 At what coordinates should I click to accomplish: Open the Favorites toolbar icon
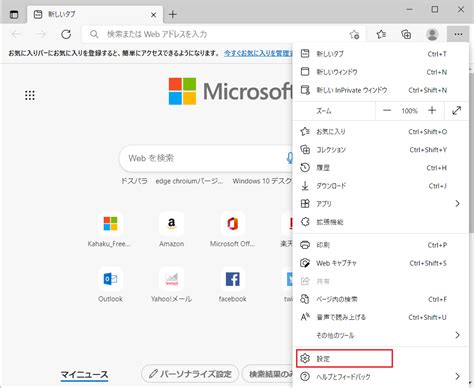381,34
